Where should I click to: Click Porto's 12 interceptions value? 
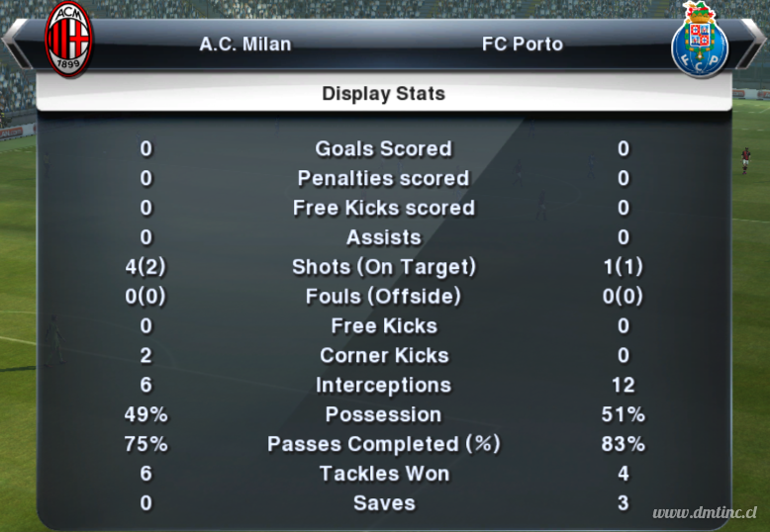[x=624, y=385]
